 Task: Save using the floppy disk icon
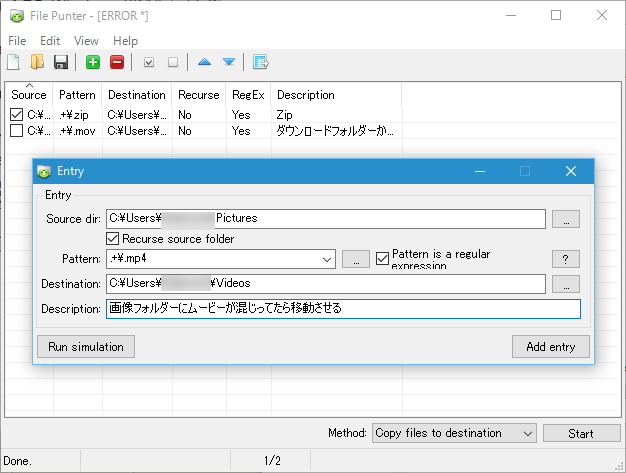tap(61, 62)
